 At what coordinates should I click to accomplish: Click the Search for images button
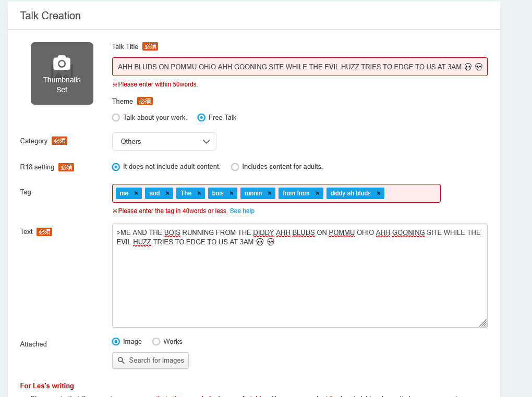(x=150, y=361)
